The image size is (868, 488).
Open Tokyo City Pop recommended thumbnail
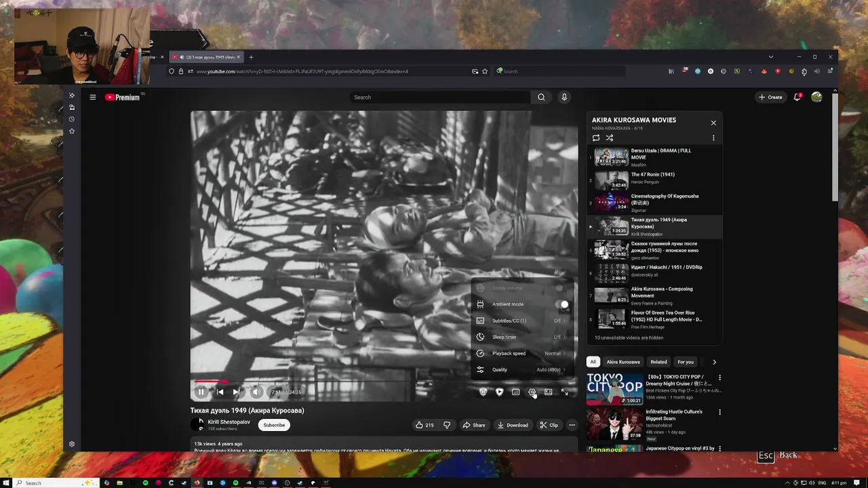[614, 388]
